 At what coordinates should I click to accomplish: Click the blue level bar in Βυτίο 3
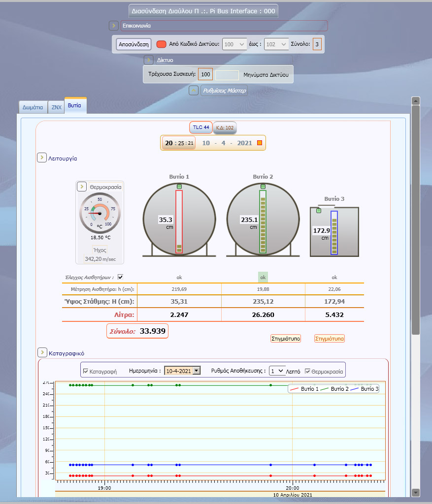334,233
